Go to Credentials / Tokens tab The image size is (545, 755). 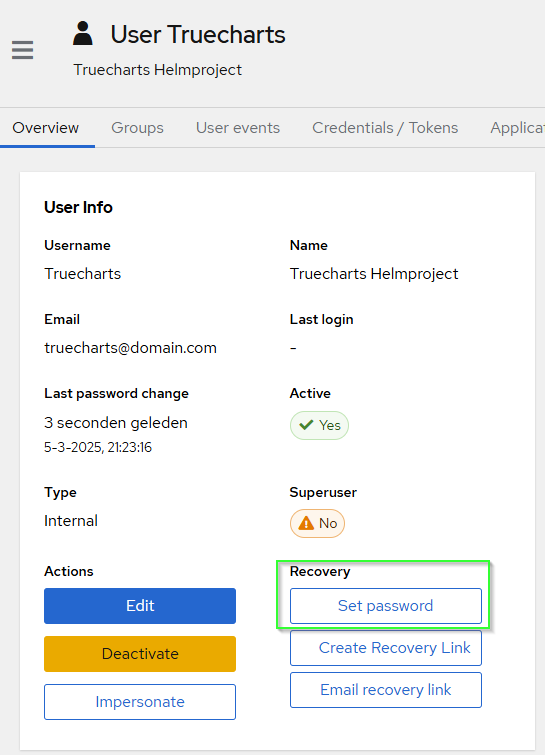(385, 128)
